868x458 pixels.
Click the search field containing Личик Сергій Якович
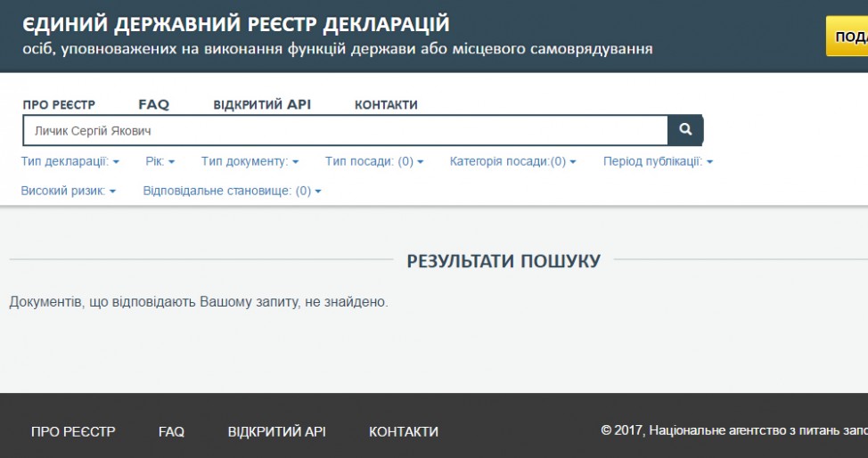coord(345,131)
